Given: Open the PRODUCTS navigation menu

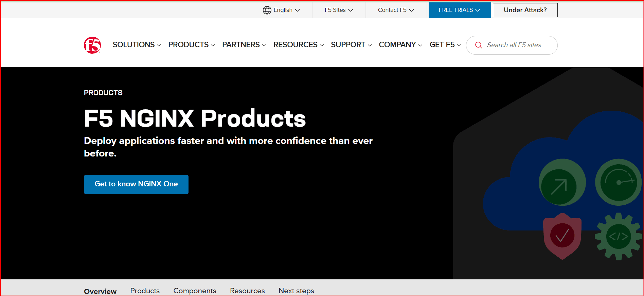Looking at the screenshot, I should click(x=191, y=45).
